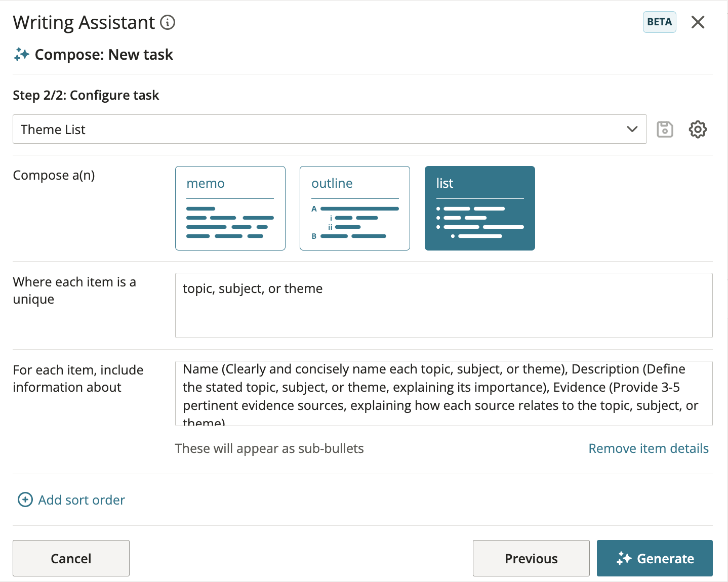Click the BETA badge
The image size is (728, 582).
(659, 22)
